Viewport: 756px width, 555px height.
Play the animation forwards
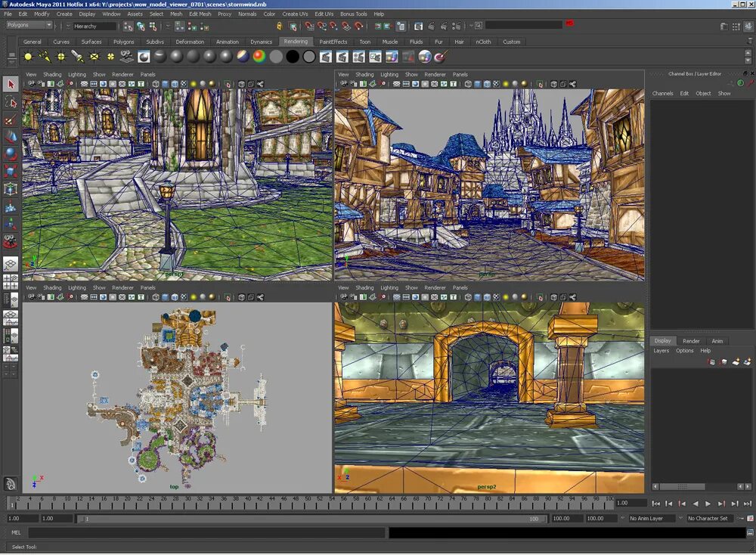(x=708, y=504)
